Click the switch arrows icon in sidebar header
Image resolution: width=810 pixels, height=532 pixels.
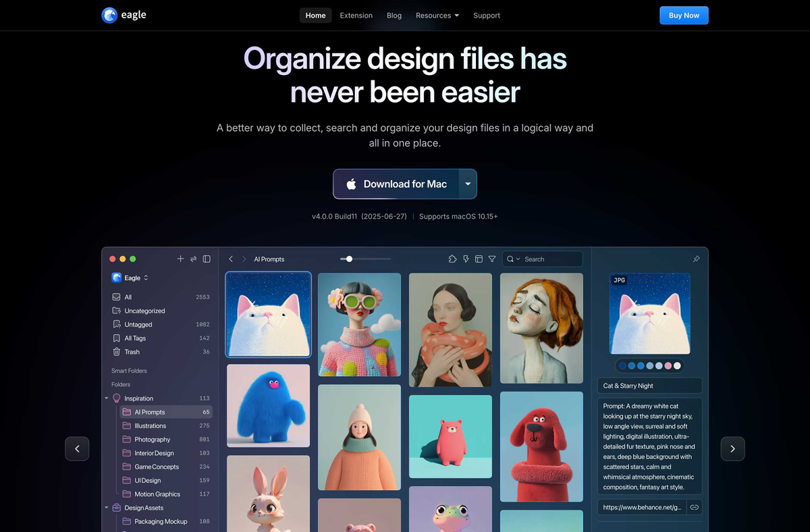tap(194, 259)
